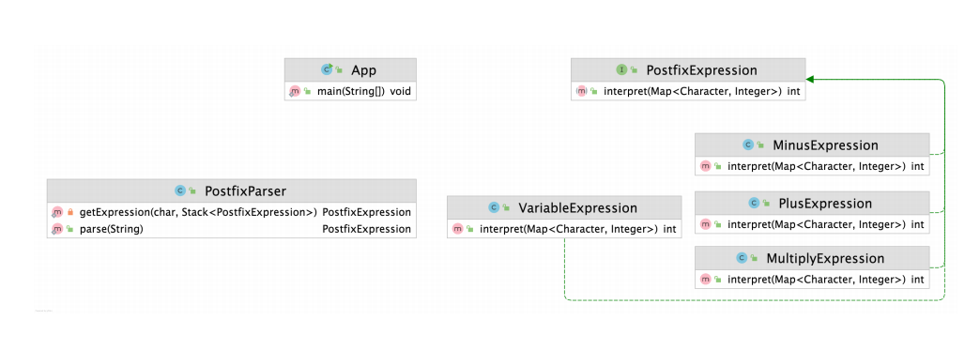Select the main(String[]) void method row
This screenshot has width=980, height=350.
[351, 91]
